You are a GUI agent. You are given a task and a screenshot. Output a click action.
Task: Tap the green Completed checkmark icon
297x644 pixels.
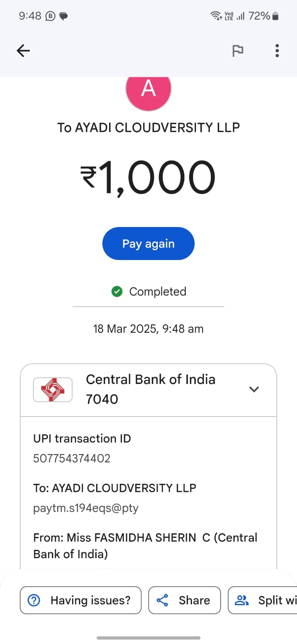[x=117, y=291]
